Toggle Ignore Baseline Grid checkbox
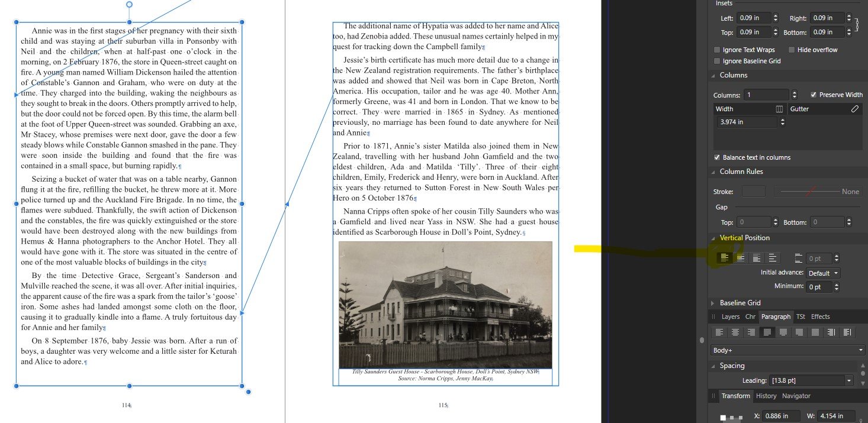 (718, 61)
